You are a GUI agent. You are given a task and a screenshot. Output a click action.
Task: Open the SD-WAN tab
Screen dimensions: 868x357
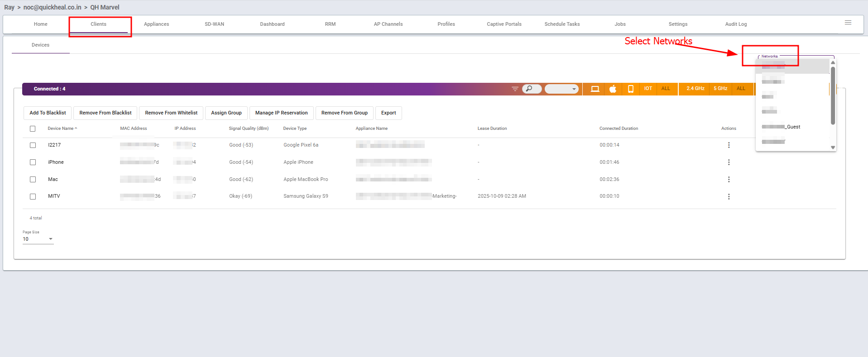click(214, 24)
